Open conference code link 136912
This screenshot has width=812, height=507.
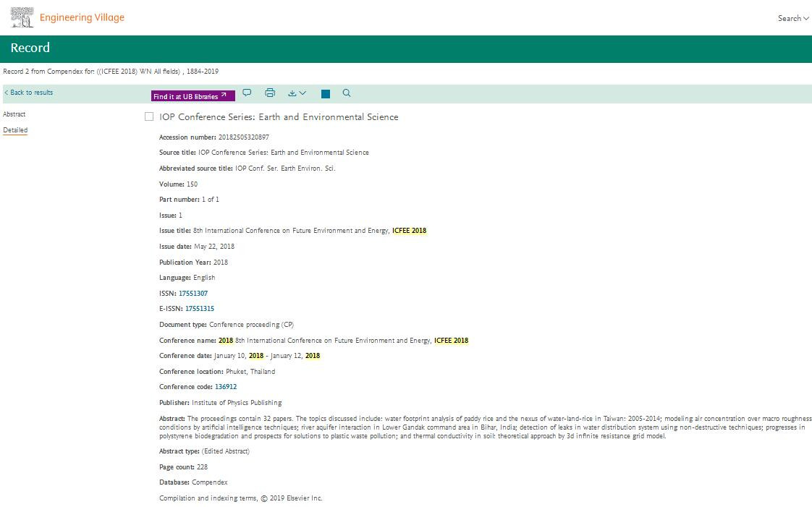coord(226,387)
